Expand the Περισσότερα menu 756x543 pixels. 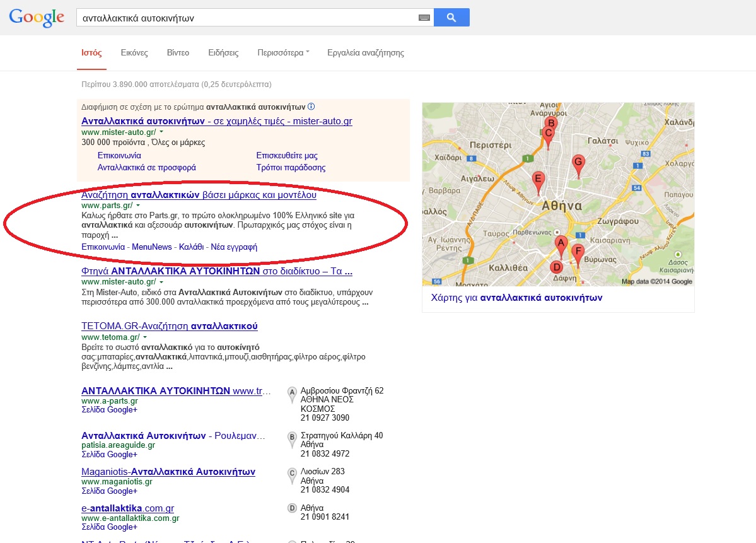click(283, 52)
